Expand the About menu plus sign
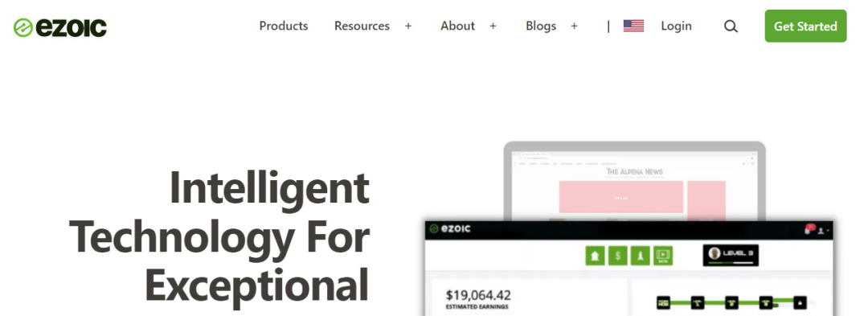Viewport: 868px width, 316px height. pos(493,26)
